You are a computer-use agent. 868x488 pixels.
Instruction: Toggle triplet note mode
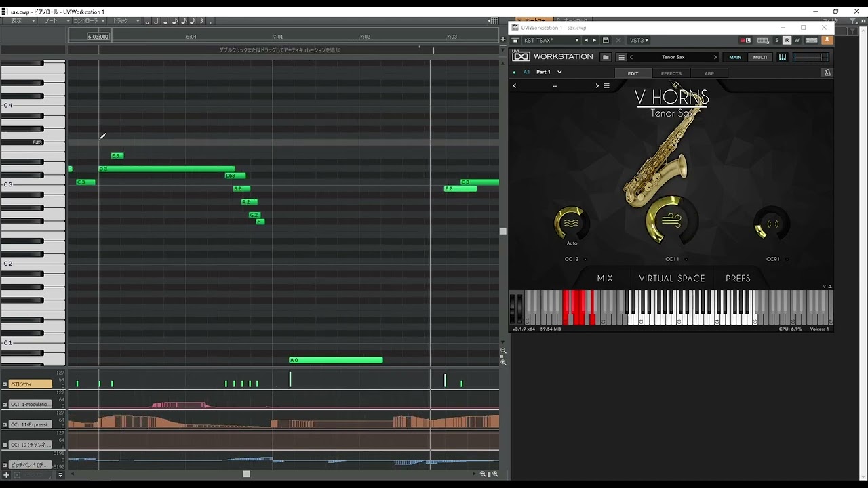201,21
